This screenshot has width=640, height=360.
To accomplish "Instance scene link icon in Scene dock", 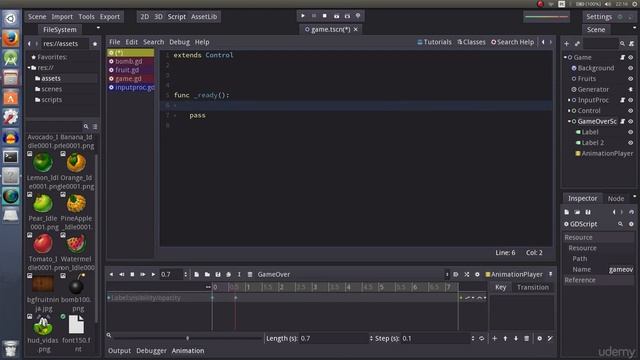I will click(x=577, y=43).
